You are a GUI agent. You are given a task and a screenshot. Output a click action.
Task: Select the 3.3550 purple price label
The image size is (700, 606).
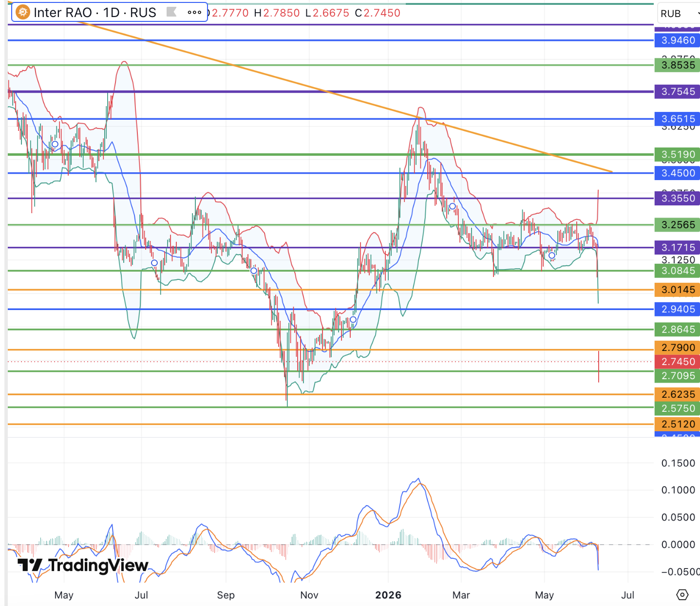[678, 199]
